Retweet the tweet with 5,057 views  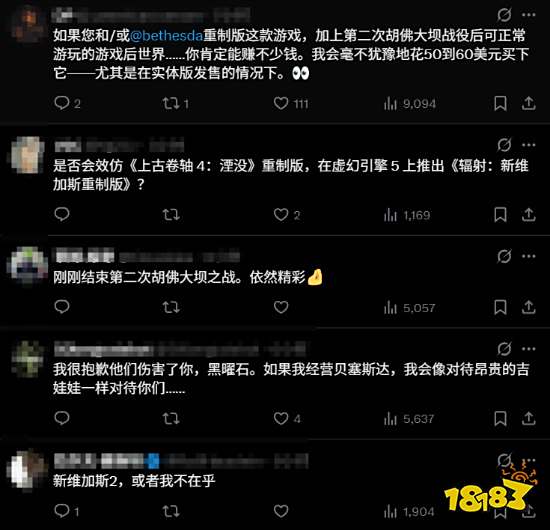point(171,308)
